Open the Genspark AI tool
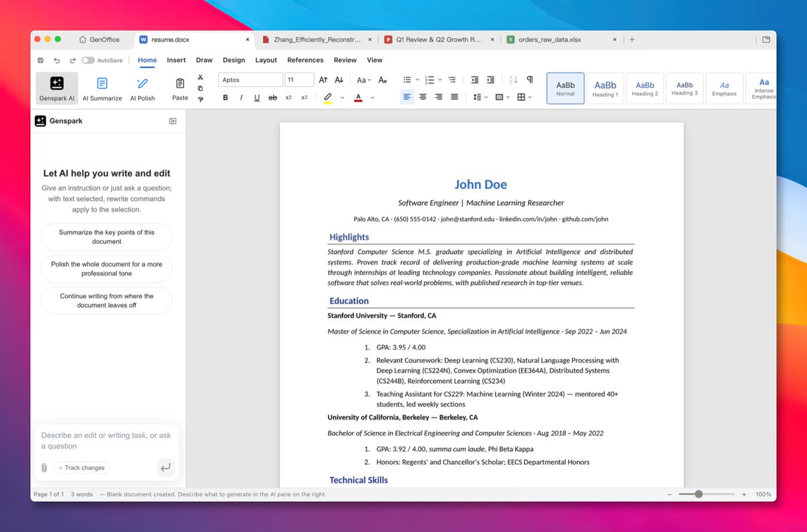Screen dimensions: 807x532 (x=56, y=88)
